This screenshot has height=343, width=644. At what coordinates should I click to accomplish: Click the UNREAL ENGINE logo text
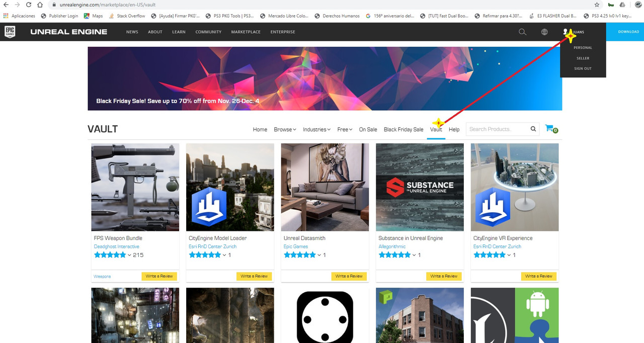point(69,32)
